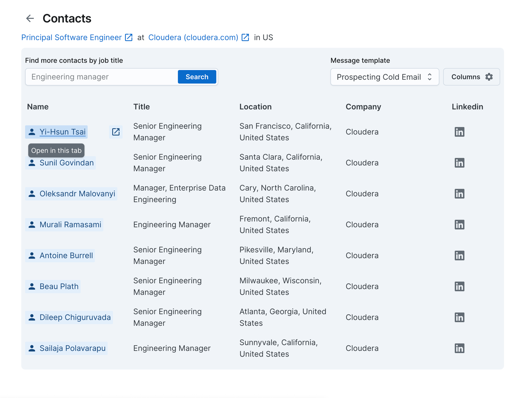Screen dimensions: 532x398
Task: Open LinkedIn profile for Murali Ramasami
Action: pyautogui.click(x=459, y=225)
